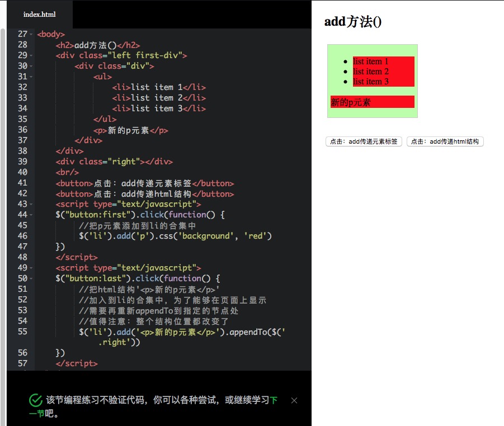504x426 pixels.
Task: Click the comment '//需要再重新appendTo' on line 53
Action: (158, 311)
